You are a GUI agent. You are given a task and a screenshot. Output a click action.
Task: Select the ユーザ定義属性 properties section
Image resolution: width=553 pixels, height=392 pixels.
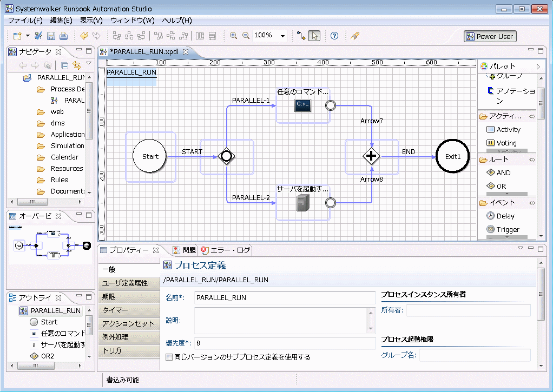(x=129, y=283)
